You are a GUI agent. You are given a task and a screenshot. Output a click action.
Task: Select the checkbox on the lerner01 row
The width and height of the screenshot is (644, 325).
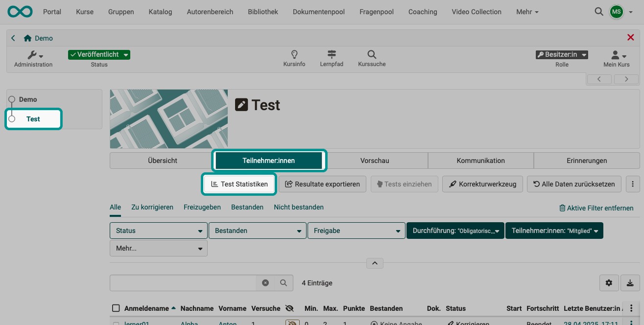(116, 323)
